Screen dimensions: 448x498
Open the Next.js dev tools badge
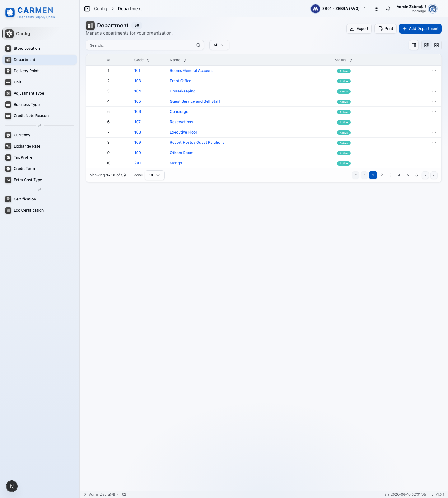point(12,486)
